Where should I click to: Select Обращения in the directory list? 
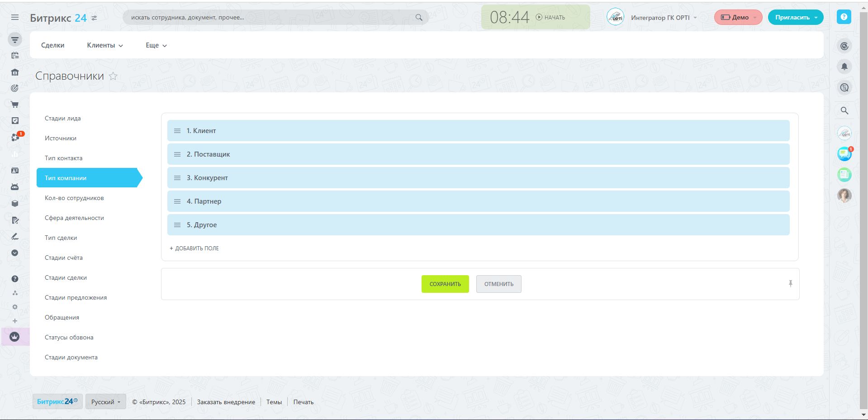(x=62, y=317)
